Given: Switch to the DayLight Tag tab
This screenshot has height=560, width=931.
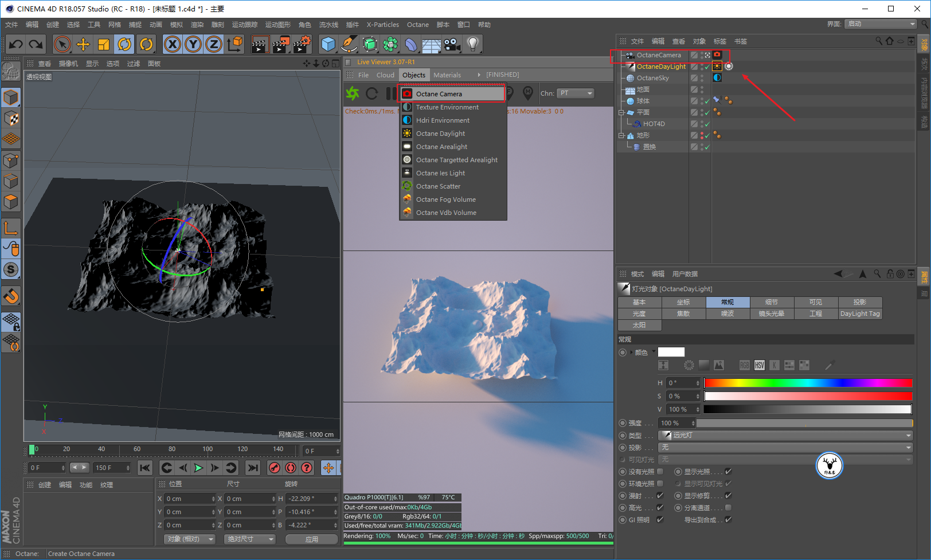Looking at the screenshot, I should point(860,314).
